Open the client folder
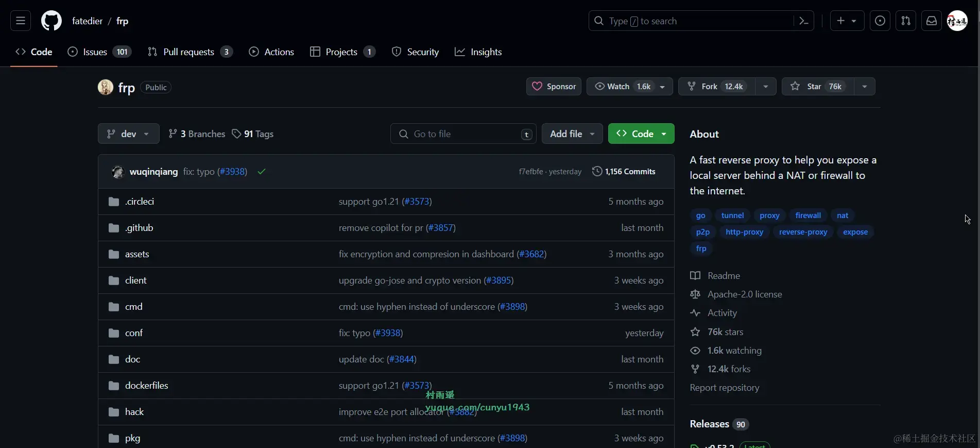The width and height of the screenshot is (980, 448). [x=136, y=280]
